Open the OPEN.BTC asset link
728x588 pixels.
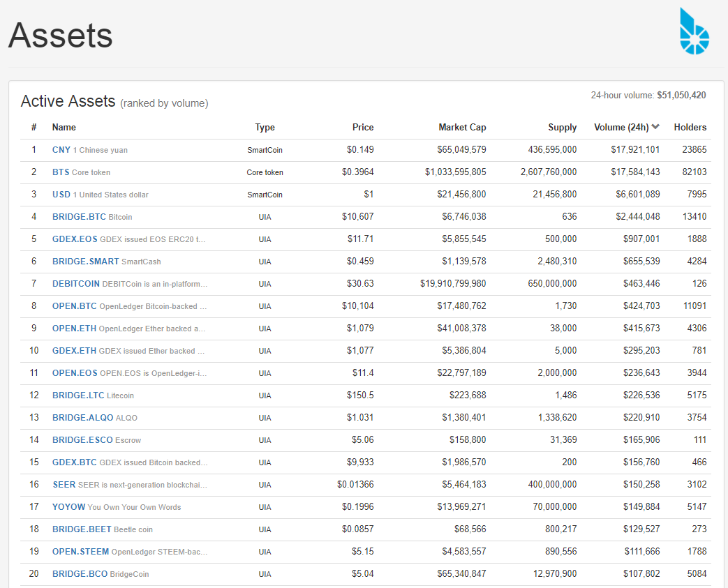[x=74, y=306]
